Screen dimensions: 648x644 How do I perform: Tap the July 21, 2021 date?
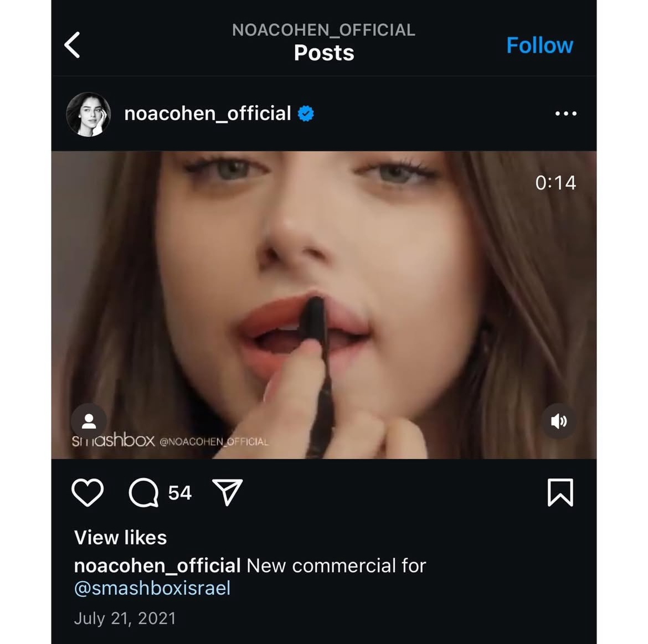[x=125, y=619]
